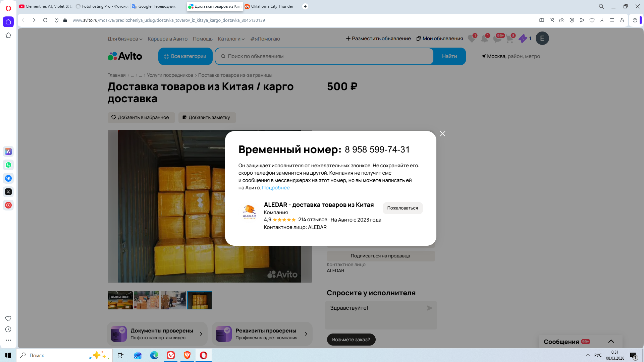The width and height of the screenshot is (644, 362).
Task: Click the Avito logo
Action: click(x=125, y=56)
